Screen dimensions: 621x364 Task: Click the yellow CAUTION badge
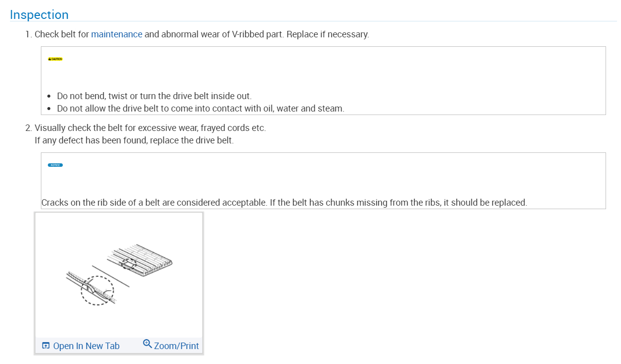(x=55, y=59)
